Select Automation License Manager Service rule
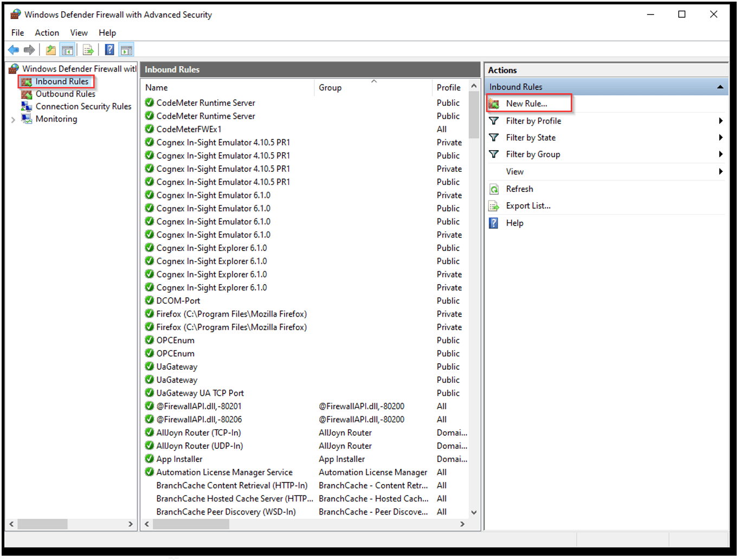741x560 pixels. click(x=224, y=472)
